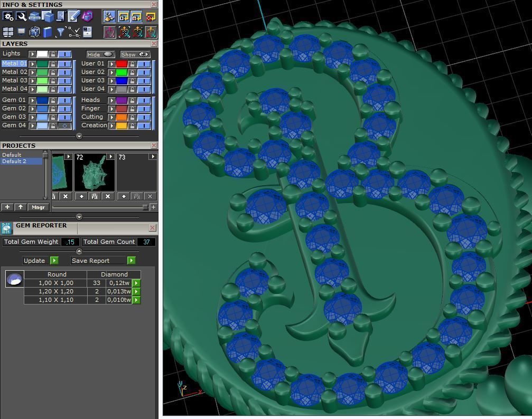Click the scroll document icon
The height and width of the screenshot is (419, 532).
click(x=61, y=16)
